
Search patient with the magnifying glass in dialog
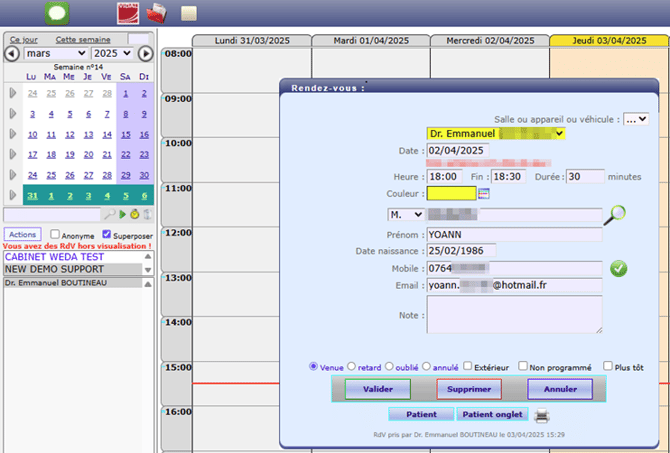[615, 215]
